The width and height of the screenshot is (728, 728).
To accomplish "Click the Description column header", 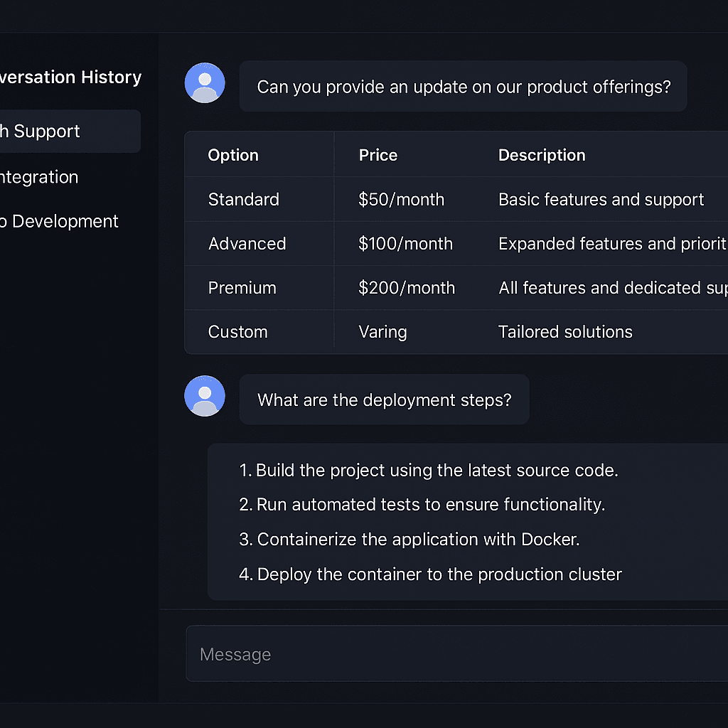I will coord(542,154).
